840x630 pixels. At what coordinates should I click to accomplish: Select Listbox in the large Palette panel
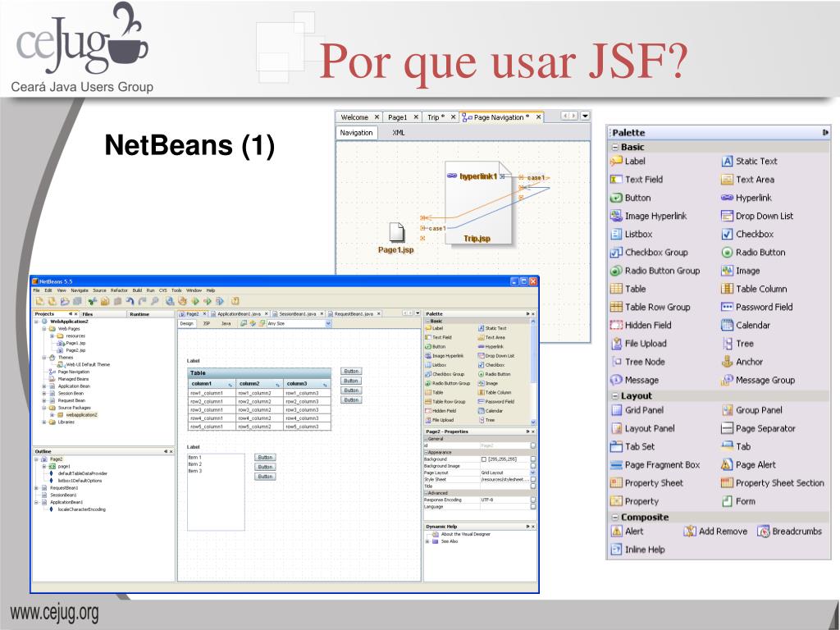[631, 234]
